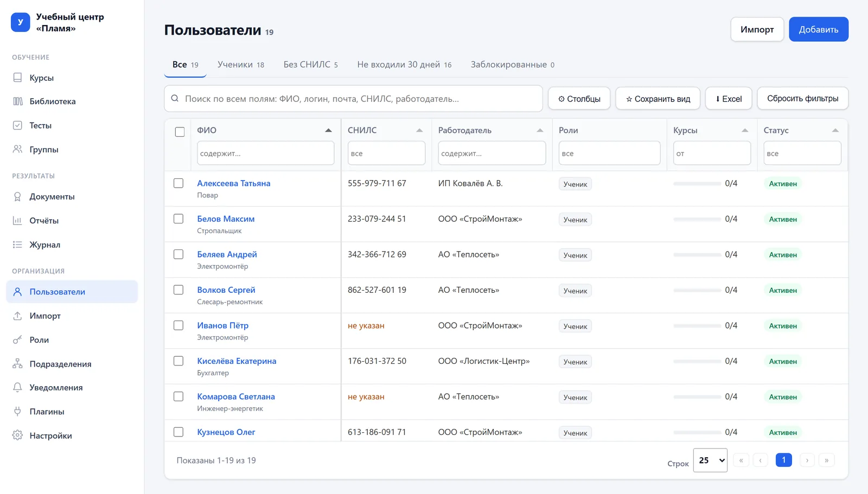Screen dimensions: 868x494
Task: Open Уведомления bell item
Action: tap(72, 387)
